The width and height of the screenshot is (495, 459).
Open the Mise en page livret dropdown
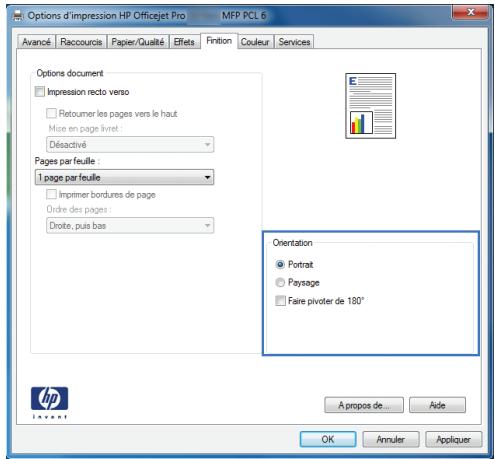(130, 145)
